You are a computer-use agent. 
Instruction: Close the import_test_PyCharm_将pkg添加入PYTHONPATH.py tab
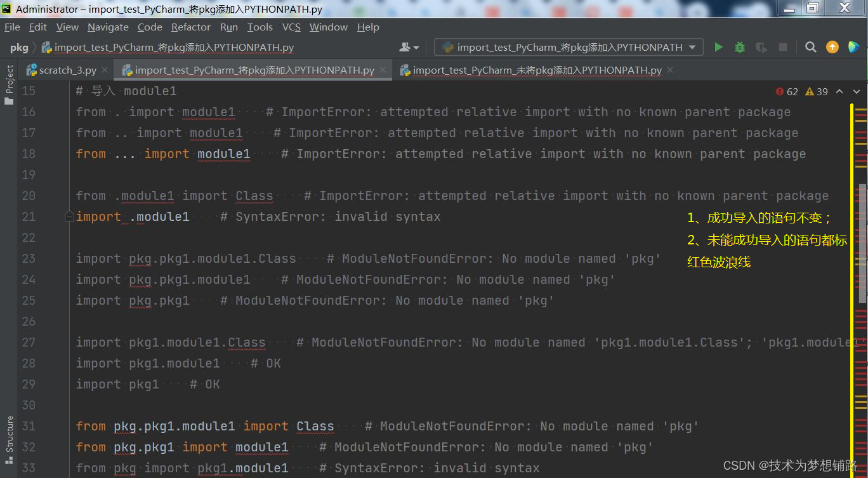coord(383,70)
